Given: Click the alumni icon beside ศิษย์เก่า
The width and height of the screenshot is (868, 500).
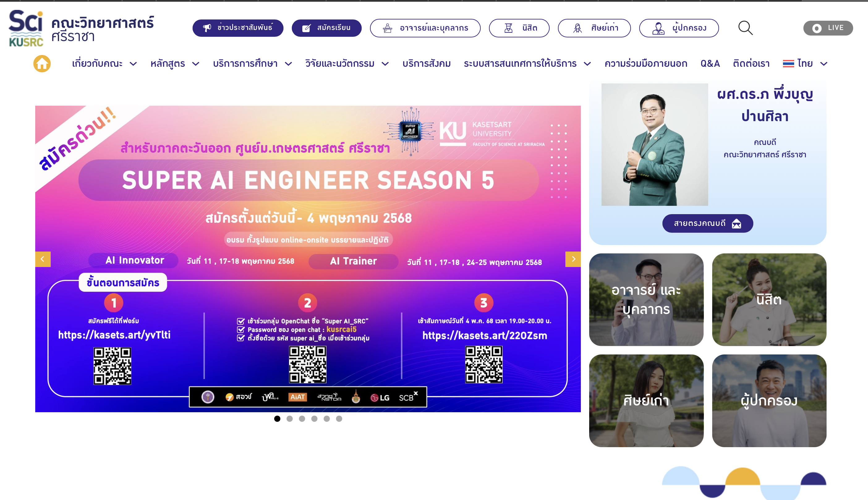Looking at the screenshot, I should [577, 28].
